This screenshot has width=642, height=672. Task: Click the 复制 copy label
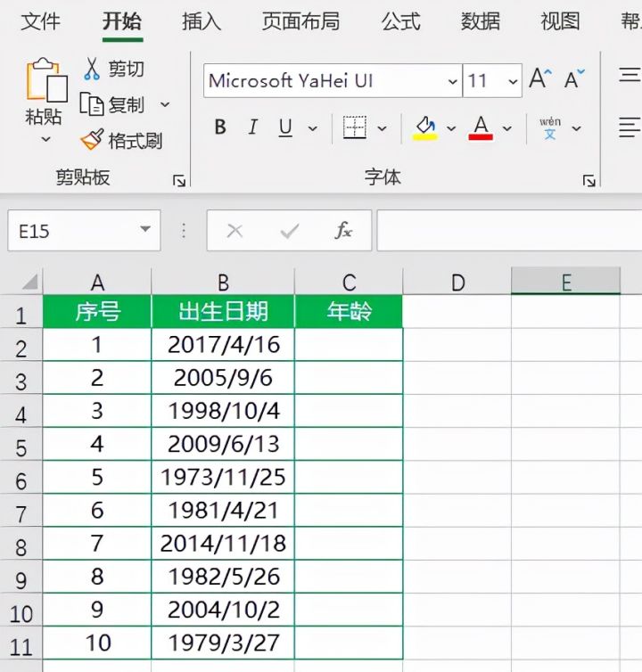pyautogui.click(x=126, y=104)
